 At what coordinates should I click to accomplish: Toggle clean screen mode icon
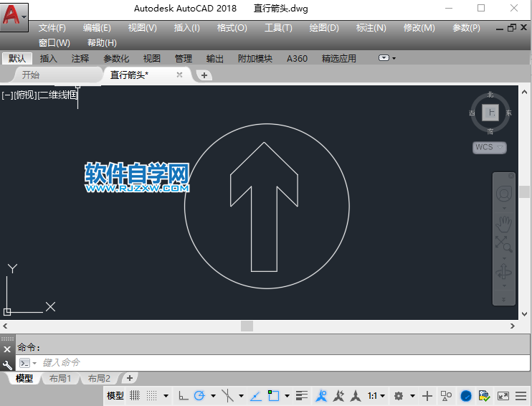(x=503, y=396)
